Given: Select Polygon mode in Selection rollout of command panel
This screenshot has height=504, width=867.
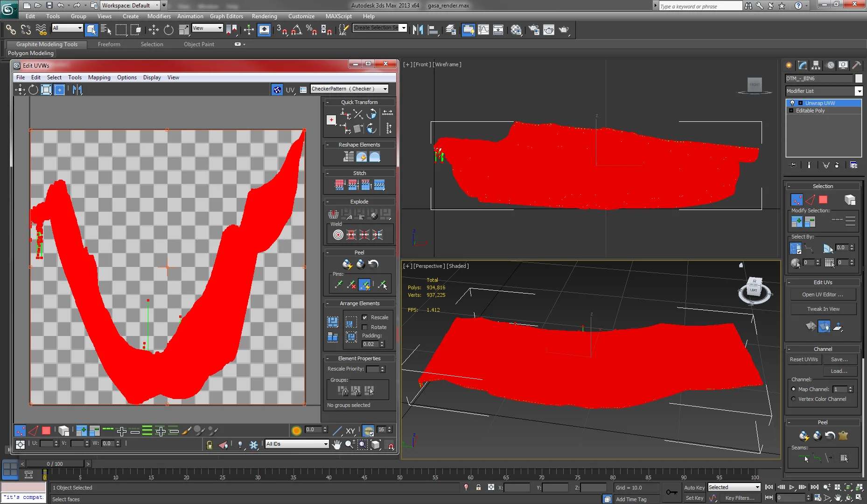Looking at the screenshot, I should tap(823, 200).
